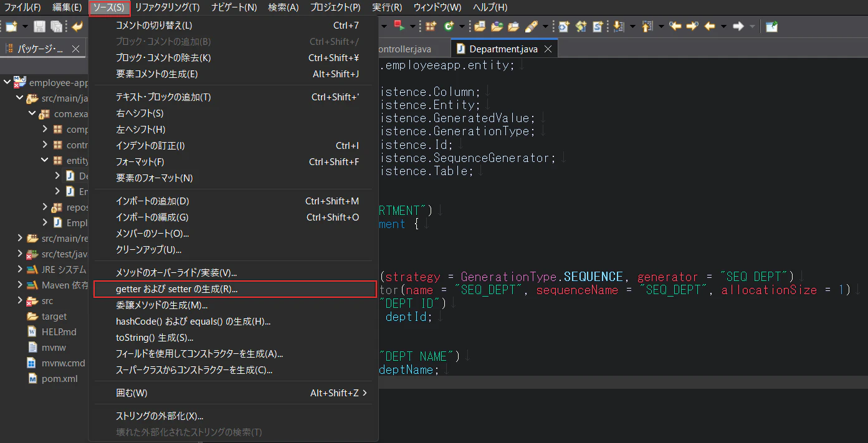This screenshot has width=868, height=443.
Task: Expand the JRE システム library node
Action: [x=19, y=270]
